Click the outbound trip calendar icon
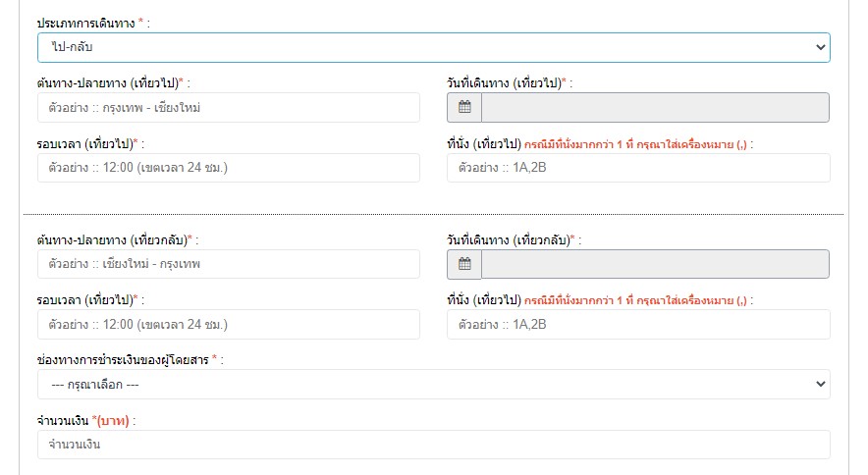Viewport: 868px width, 475px height. pyautogui.click(x=464, y=107)
